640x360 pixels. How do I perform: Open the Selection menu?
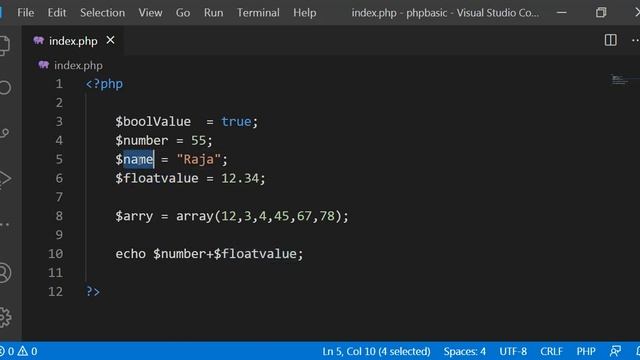click(x=102, y=13)
